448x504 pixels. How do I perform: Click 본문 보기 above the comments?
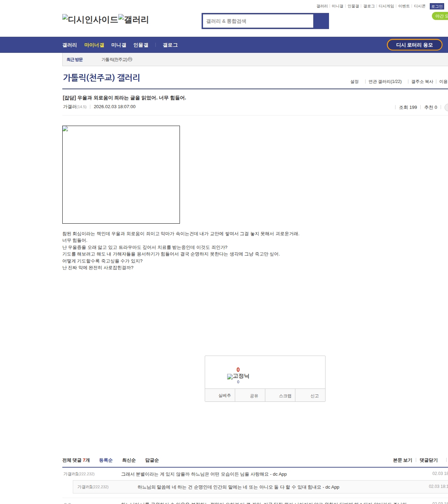(x=402, y=460)
